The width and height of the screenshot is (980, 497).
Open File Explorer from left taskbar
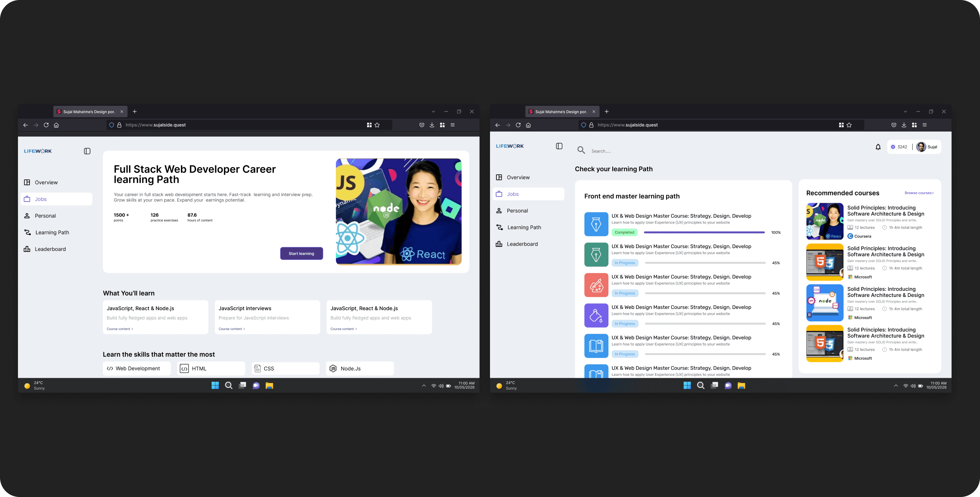click(x=269, y=386)
